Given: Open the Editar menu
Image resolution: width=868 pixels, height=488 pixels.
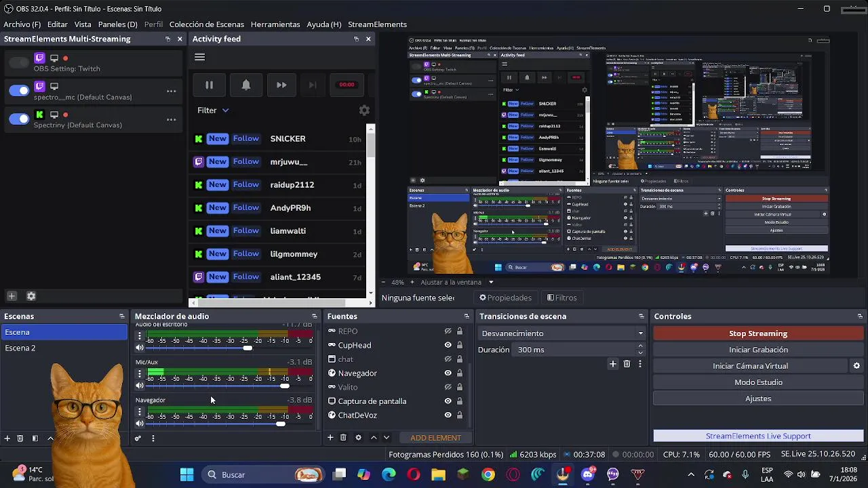Looking at the screenshot, I should [58, 24].
